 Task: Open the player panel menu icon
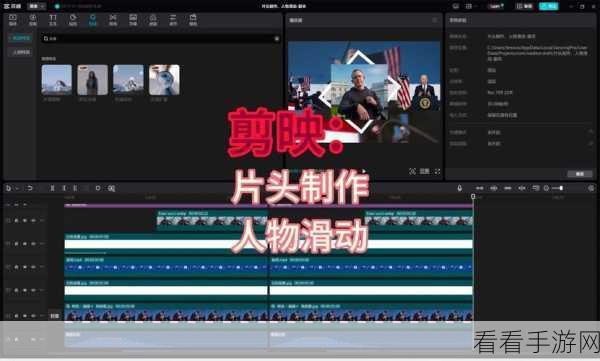tap(435, 20)
